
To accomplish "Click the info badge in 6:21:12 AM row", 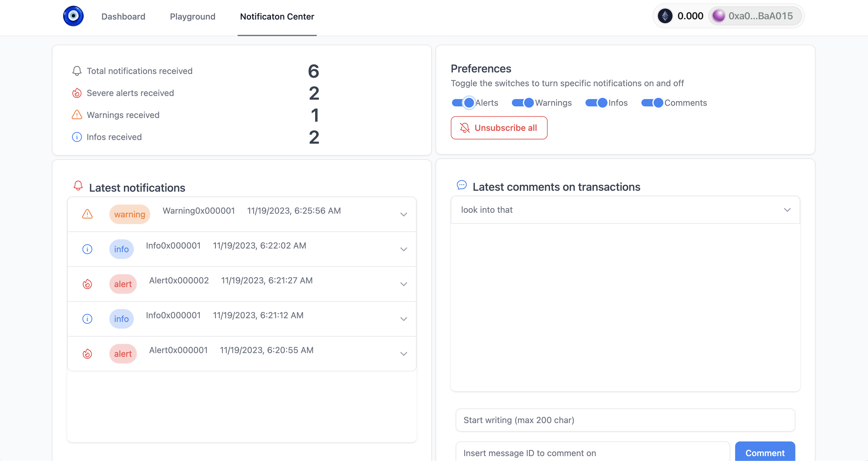I will pos(121,319).
